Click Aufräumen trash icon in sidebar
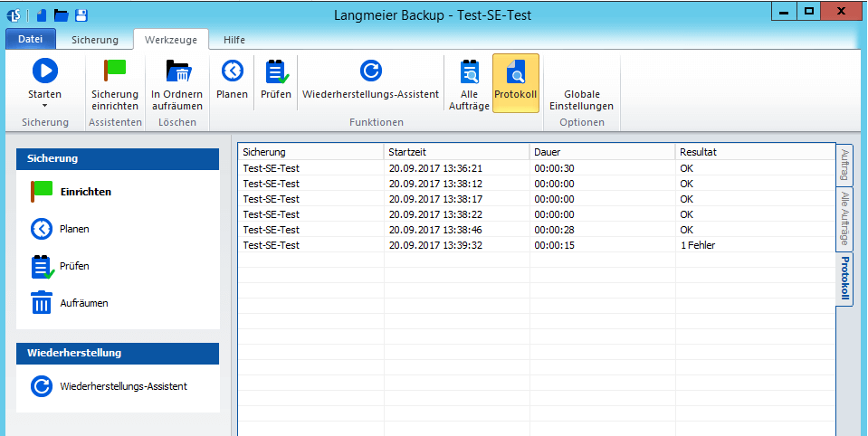 [42, 303]
